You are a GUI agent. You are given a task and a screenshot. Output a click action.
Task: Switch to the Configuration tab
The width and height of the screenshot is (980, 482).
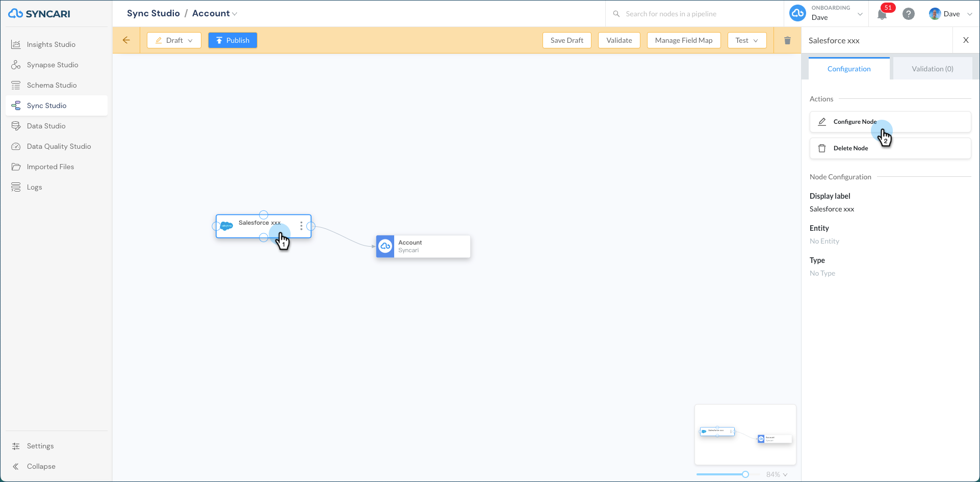point(849,69)
